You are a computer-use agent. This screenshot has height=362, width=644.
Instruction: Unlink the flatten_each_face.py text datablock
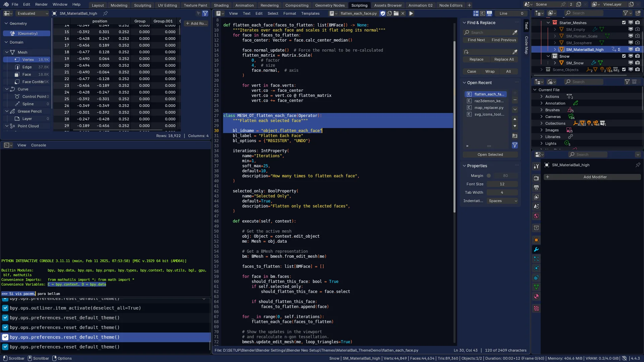[x=403, y=13]
